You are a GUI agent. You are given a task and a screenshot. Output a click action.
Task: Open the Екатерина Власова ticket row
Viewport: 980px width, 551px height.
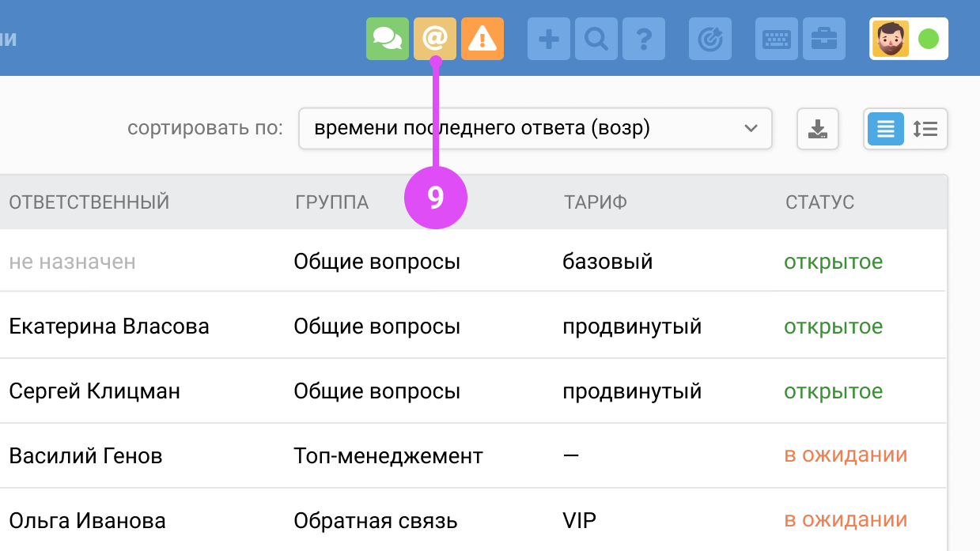tap(109, 326)
